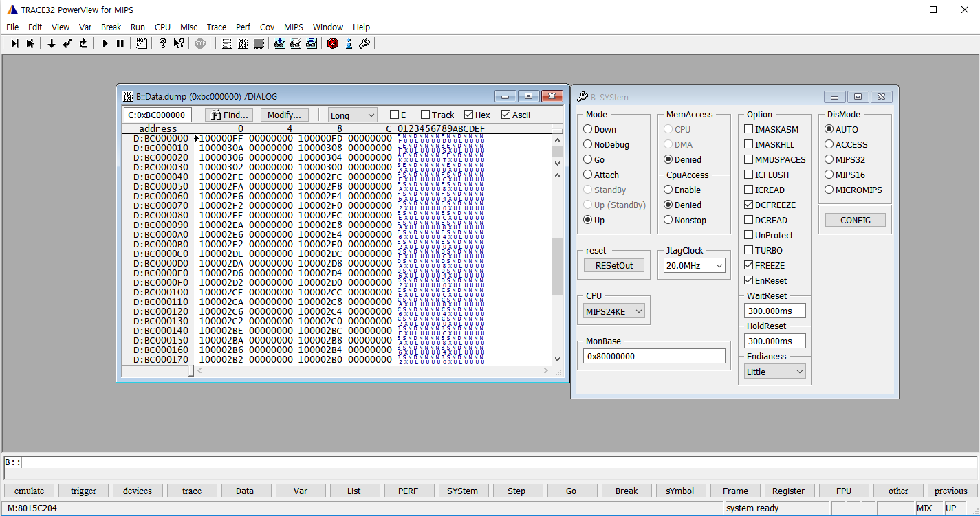Click the context help question mark icon

click(178, 43)
